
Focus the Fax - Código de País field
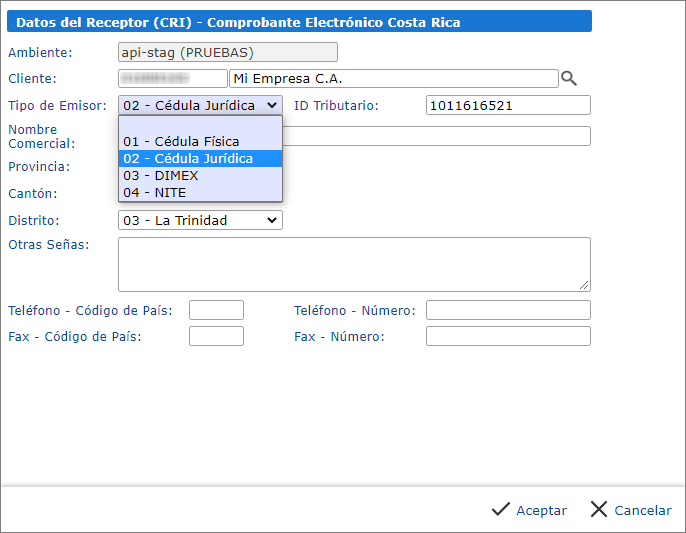216,336
